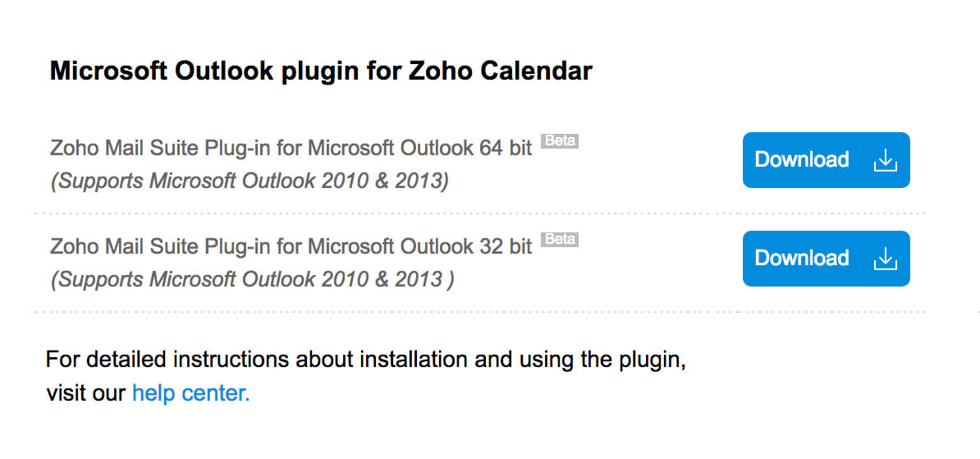This screenshot has width=980, height=459.
Task: Click the download arrow icon for 64 bit
Action: click(x=885, y=160)
